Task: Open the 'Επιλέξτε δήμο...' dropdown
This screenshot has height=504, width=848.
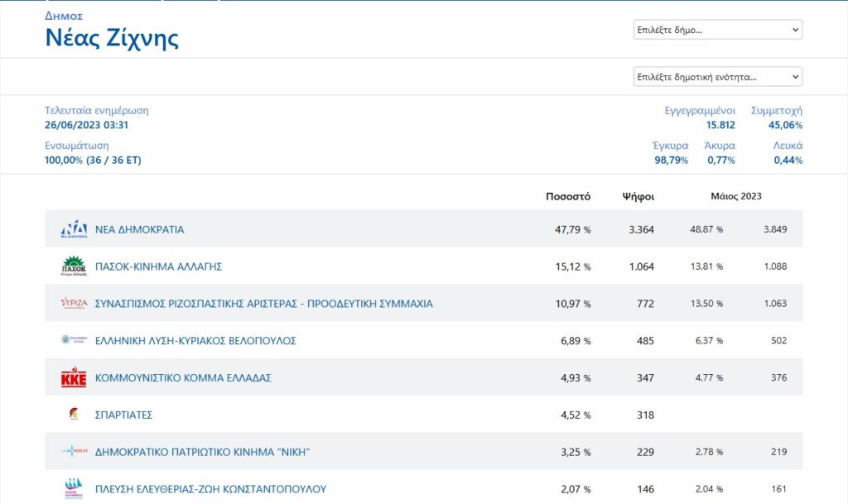Action: pos(717,30)
